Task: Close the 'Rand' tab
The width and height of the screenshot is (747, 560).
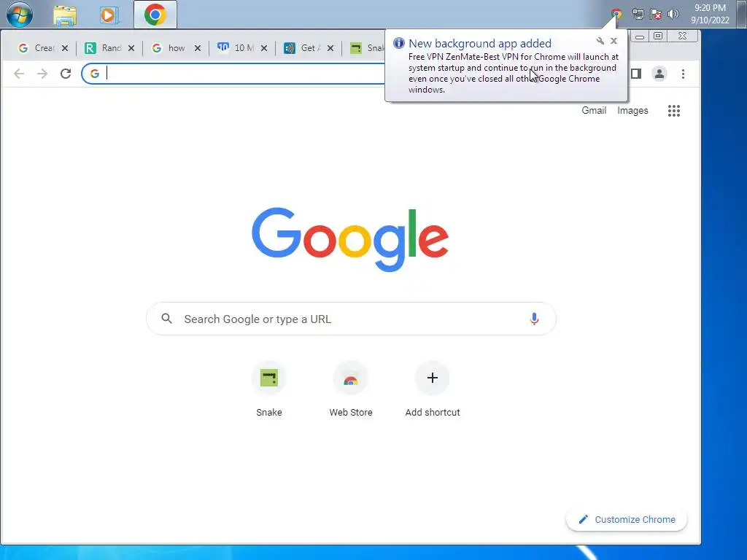Action: coord(131,48)
